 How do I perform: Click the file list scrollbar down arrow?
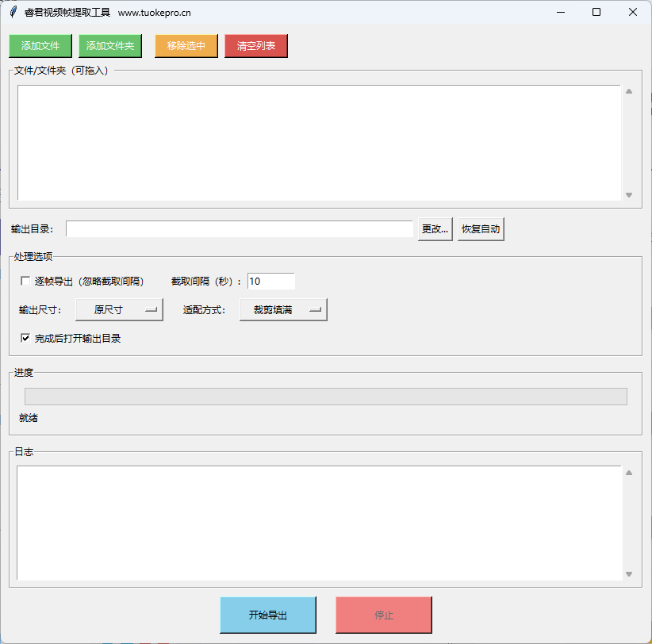point(629,194)
